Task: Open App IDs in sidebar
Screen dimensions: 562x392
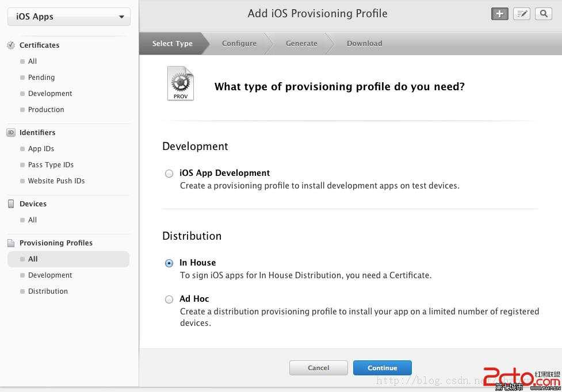Action: point(41,148)
